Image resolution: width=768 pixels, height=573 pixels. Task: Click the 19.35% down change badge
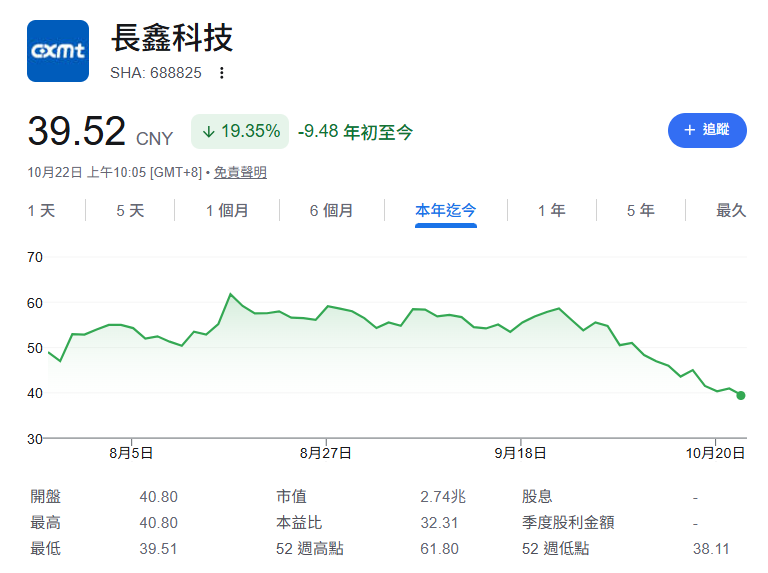(x=240, y=131)
